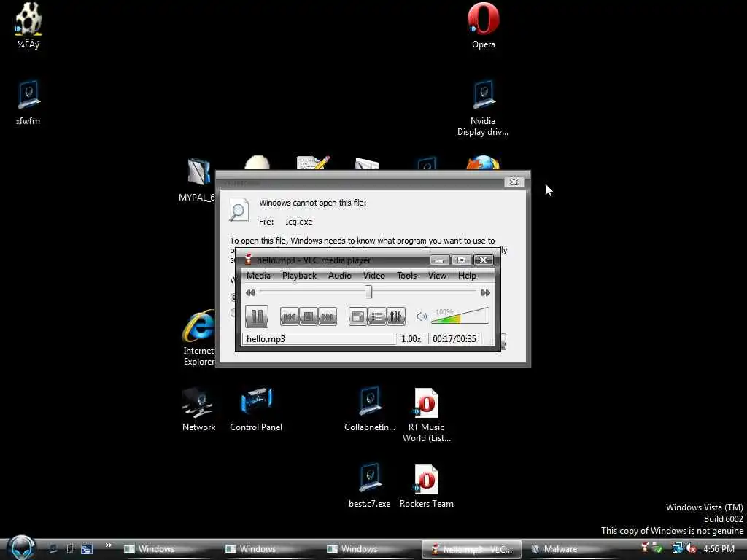Click the Switch between windows quick launch icon
This screenshot has height=560, width=747.
87,549
